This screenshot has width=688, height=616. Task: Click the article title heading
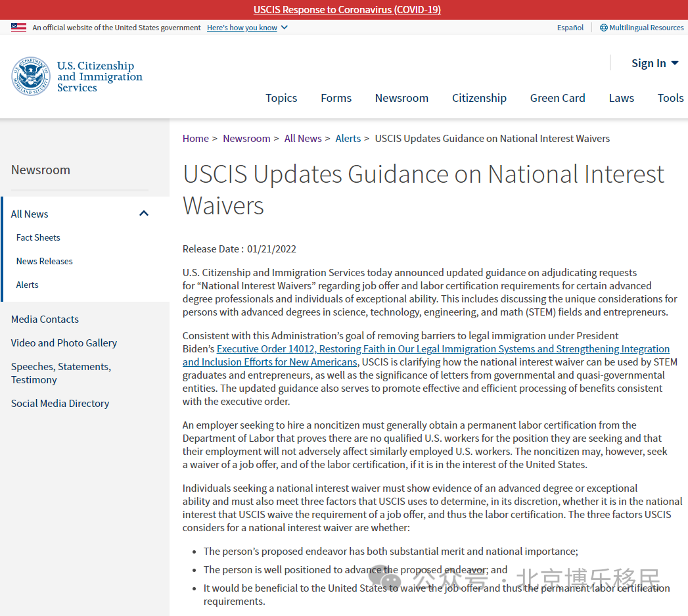(x=423, y=190)
